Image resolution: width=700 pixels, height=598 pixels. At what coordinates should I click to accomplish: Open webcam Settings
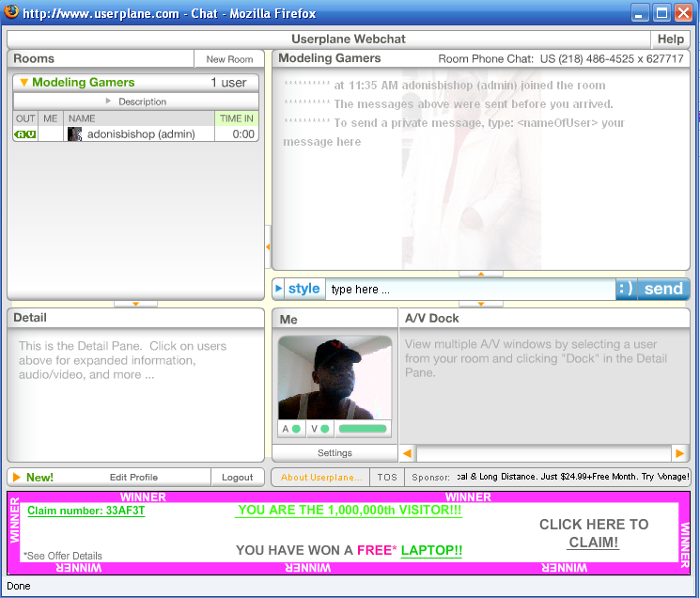click(334, 453)
